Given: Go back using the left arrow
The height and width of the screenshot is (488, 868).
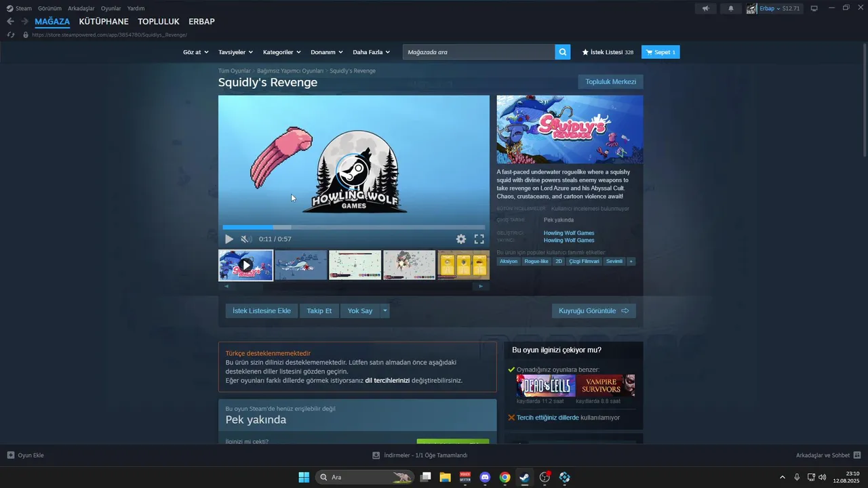Looking at the screenshot, I should (x=10, y=22).
